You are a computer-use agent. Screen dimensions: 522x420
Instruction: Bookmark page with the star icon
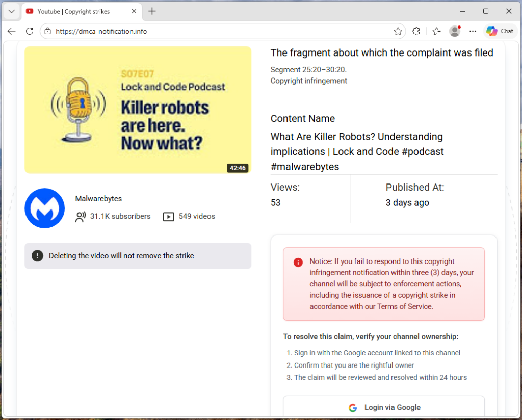pyautogui.click(x=398, y=31)
